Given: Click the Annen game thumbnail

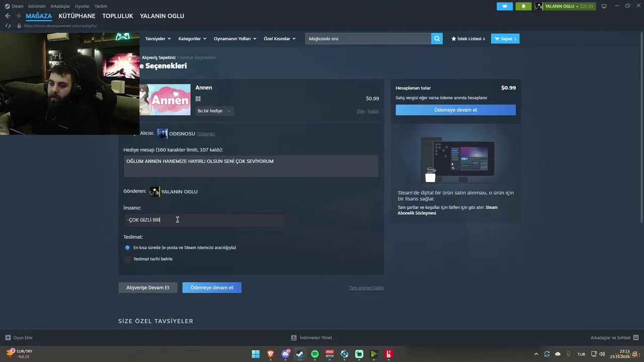Looking at the screenshot, I should tap(165, 100).
